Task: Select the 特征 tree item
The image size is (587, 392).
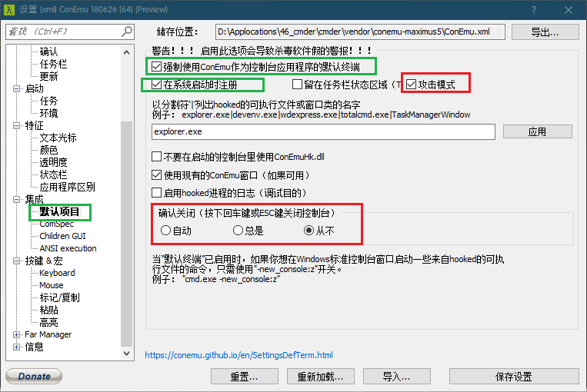Action: [x=34, y=125]
